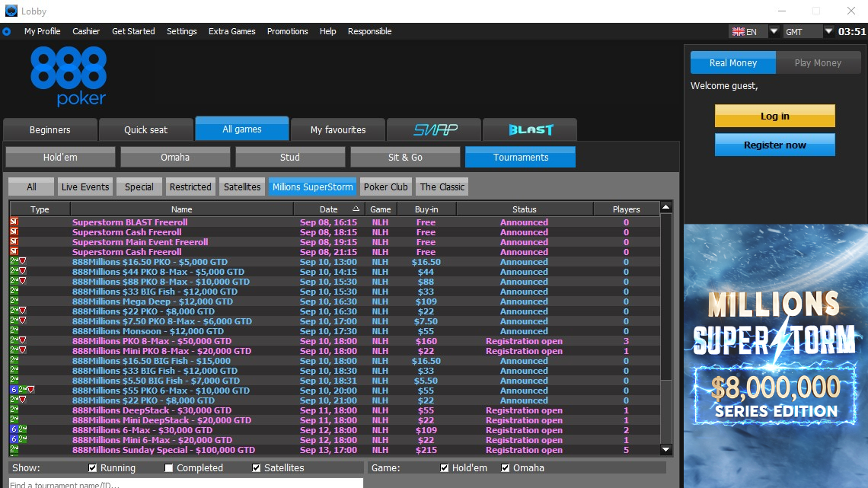Image resolution: width=868 pixels, height=488 pixels.
Task: Open the Cashier menu
Action: [86, 32]
